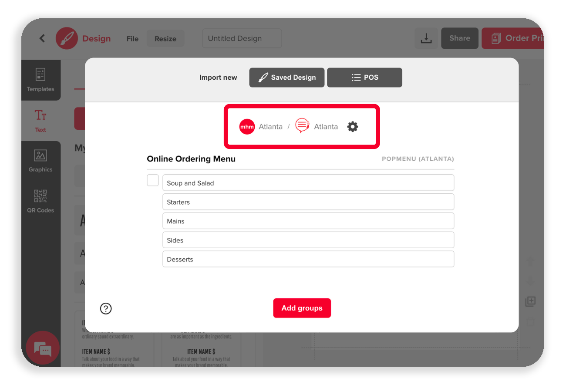Select the Mains group
The image size is (566, 392).
pos(308,221)
